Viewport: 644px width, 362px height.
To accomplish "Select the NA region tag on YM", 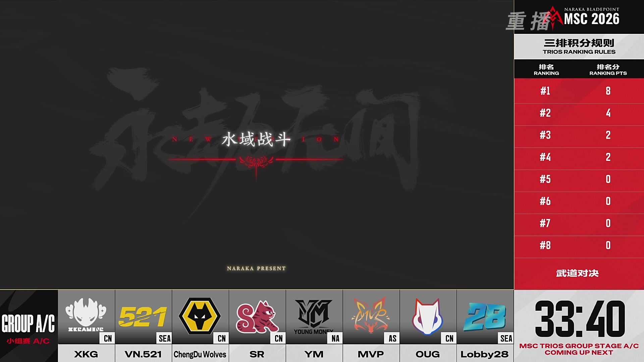I will [x=335, y=338].
